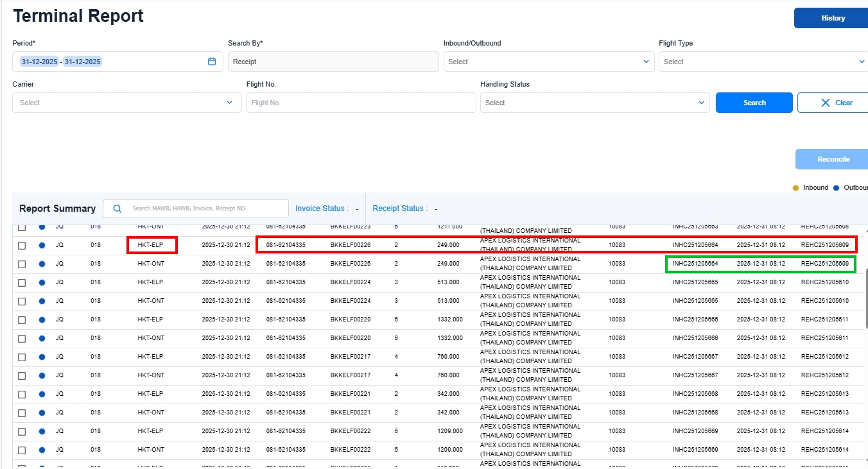Click the yellow Inbound legend dot
This screenshot has width=868, height=469.
(796, 187)
